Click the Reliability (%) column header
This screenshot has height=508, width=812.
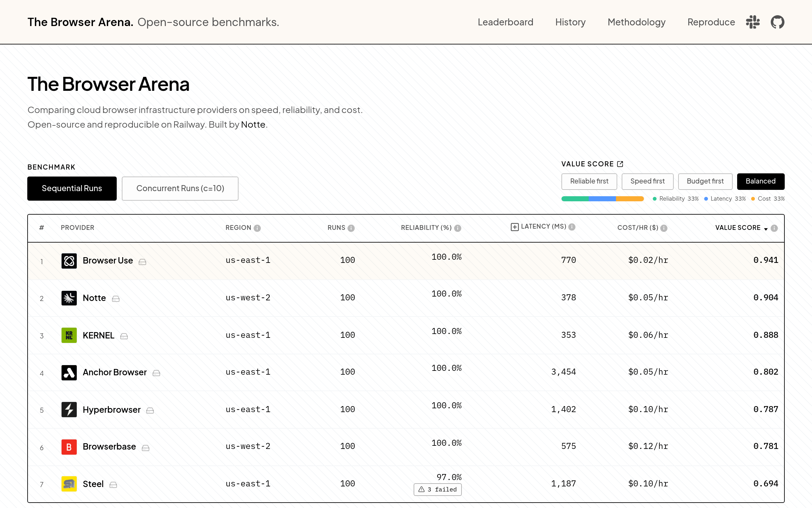[426, 228]
